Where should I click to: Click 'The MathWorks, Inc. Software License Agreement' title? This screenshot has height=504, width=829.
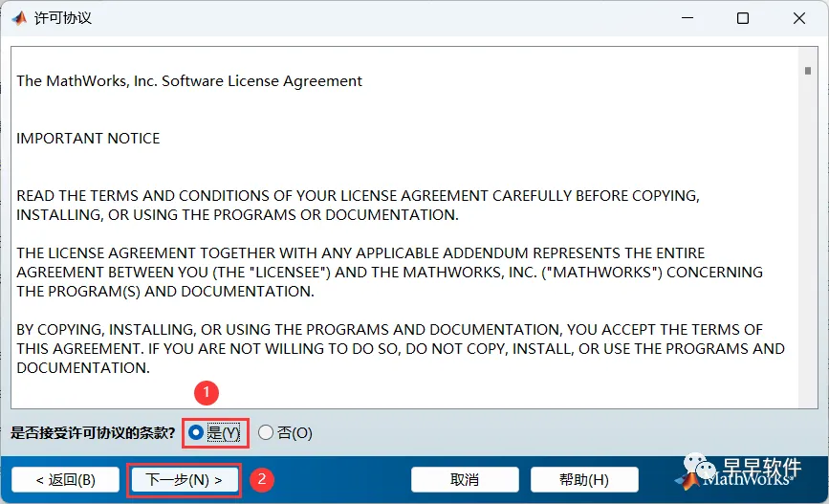(189, 81)
